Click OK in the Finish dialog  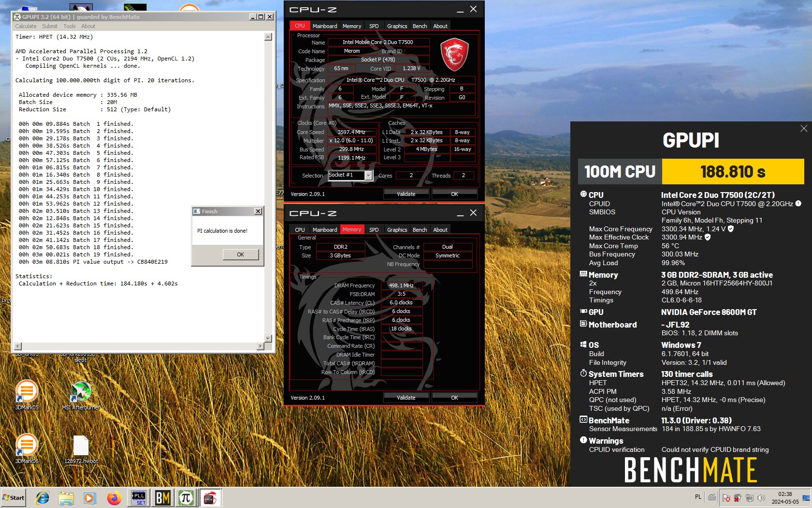pyautogui.click(x=241, y=254)
